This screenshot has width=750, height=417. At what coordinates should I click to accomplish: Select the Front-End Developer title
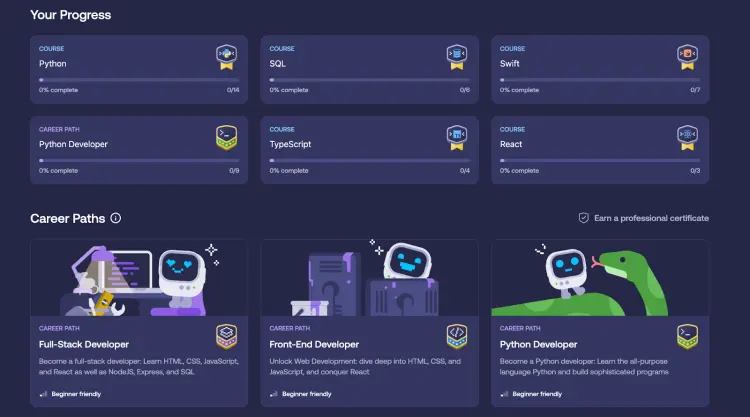[314, 344]
